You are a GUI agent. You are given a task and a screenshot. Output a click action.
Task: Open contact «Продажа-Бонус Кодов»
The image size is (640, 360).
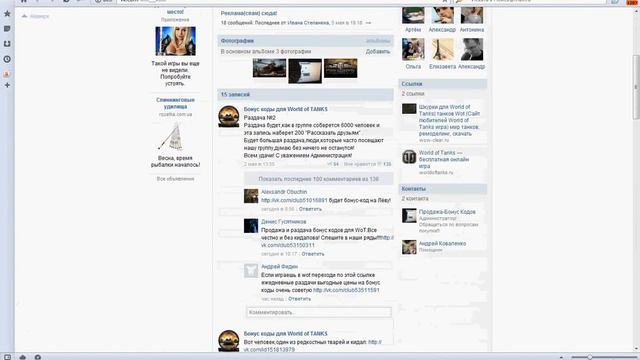pos(447,212)
